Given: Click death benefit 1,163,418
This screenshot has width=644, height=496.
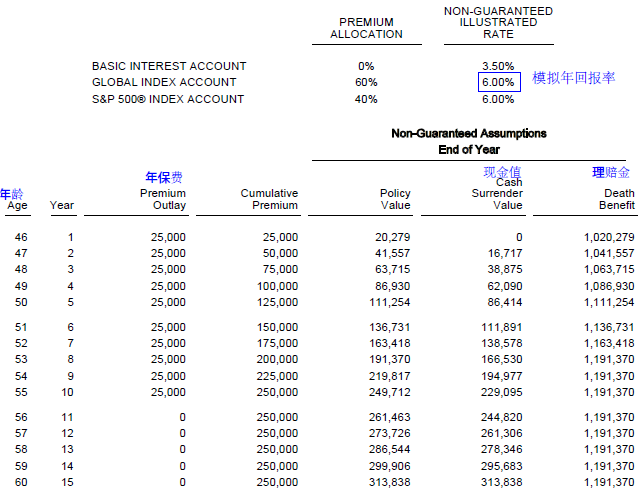Looking at the screenshot, I should [609, 343].
